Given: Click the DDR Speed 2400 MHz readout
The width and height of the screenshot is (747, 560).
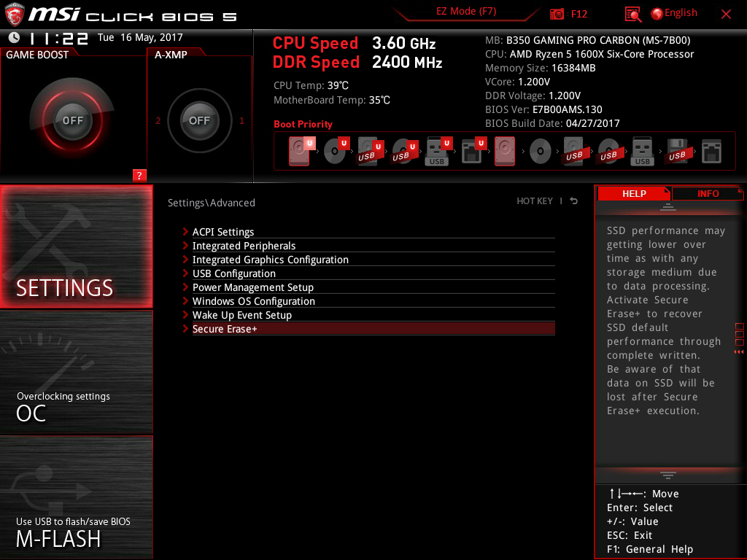Looking at the screenshot, I should [357, 63].
